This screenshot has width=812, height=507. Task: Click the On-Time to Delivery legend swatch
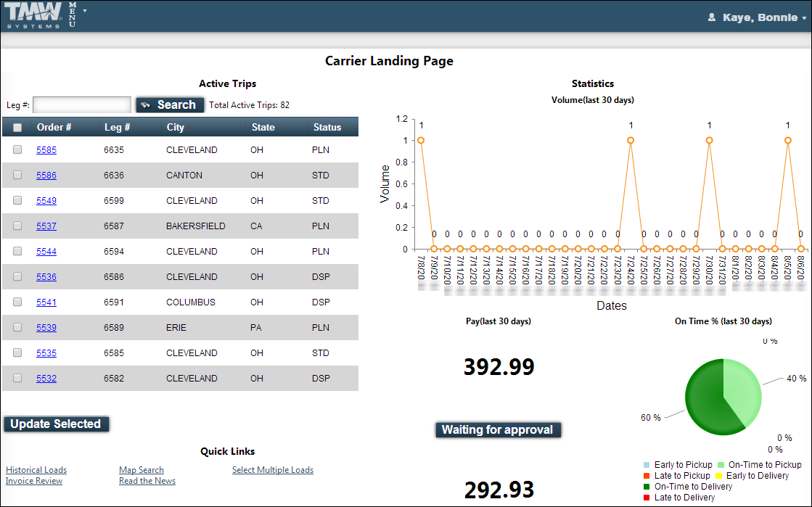(647, 486)
